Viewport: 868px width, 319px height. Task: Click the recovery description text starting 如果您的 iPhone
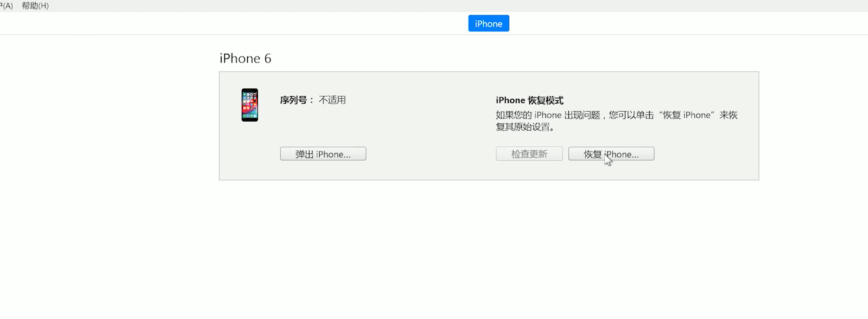(617, 120)
